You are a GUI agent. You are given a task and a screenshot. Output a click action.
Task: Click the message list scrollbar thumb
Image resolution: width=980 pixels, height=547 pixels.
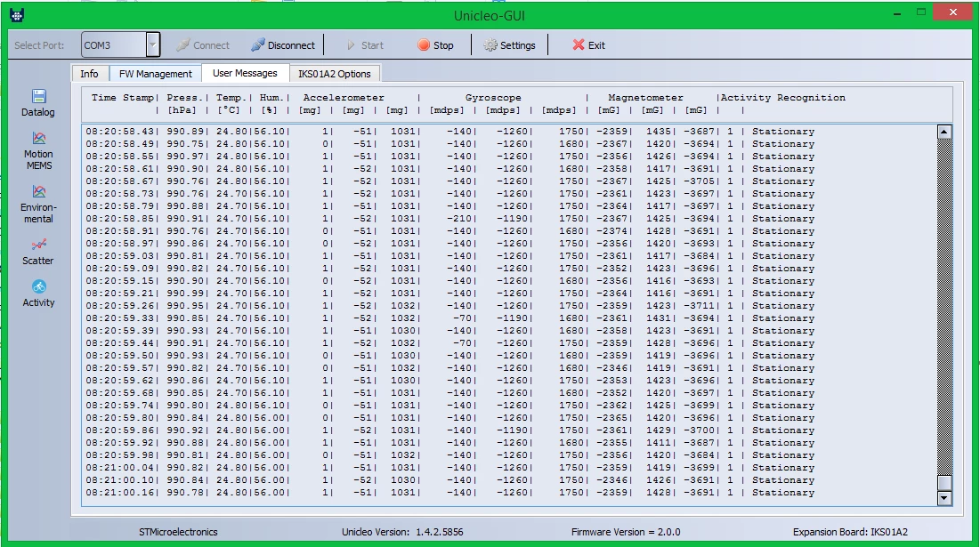click(944, 483)
